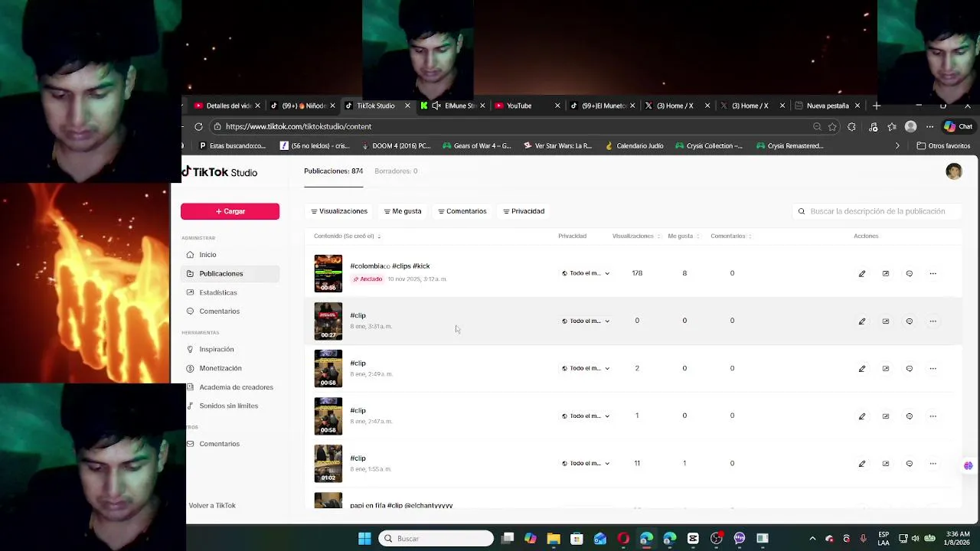Click the Windows taskbar Buscar search box

436,539
